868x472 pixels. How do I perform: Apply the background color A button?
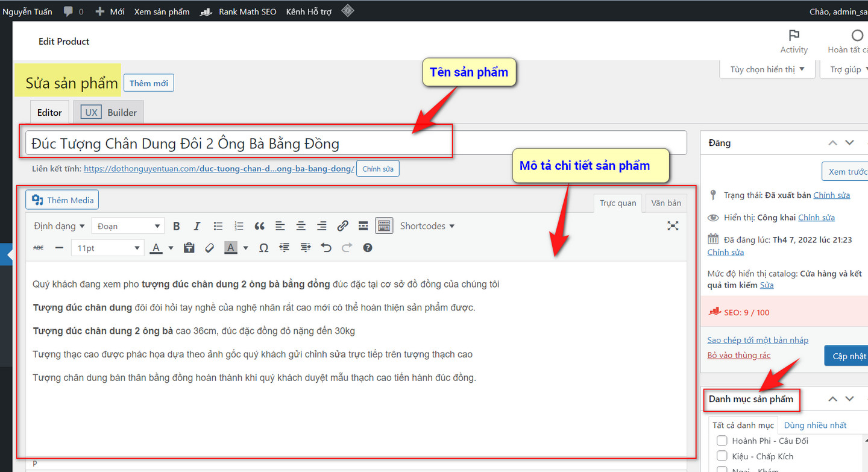(231, 248)
